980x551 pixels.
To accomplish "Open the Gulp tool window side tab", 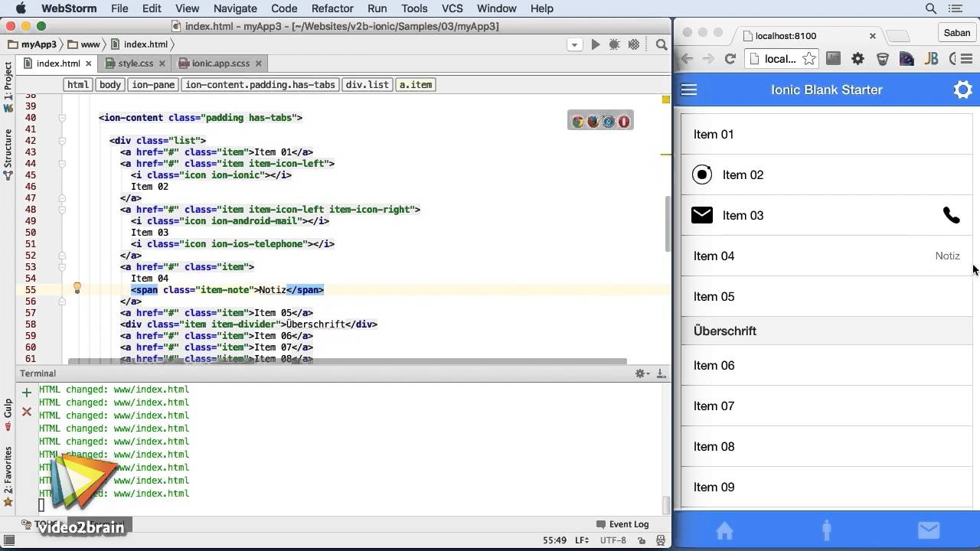I will pyautogui.click(x=8, y=414).
